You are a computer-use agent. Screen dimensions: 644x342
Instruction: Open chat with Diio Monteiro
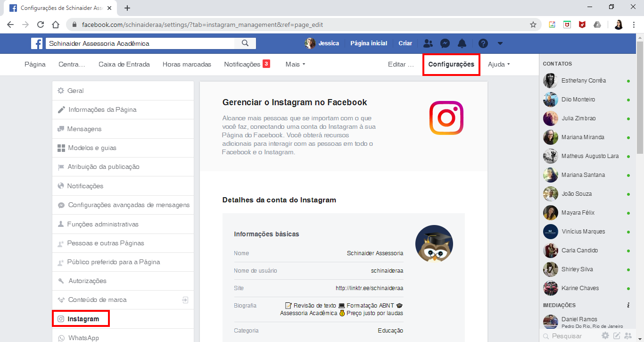pyautogui.click(x=587, y=100)
